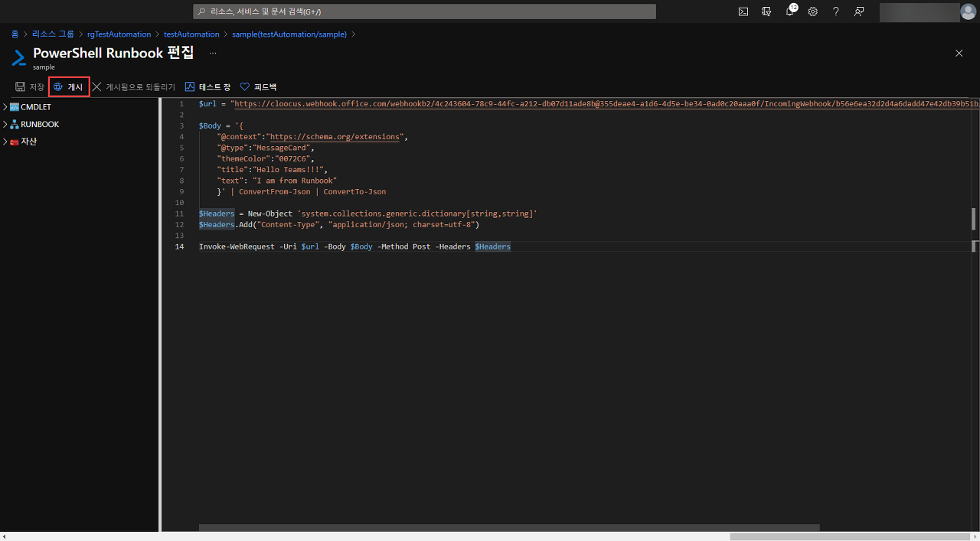Open portal settings gear
Screen dimensions: 980x541
(813, 11)
